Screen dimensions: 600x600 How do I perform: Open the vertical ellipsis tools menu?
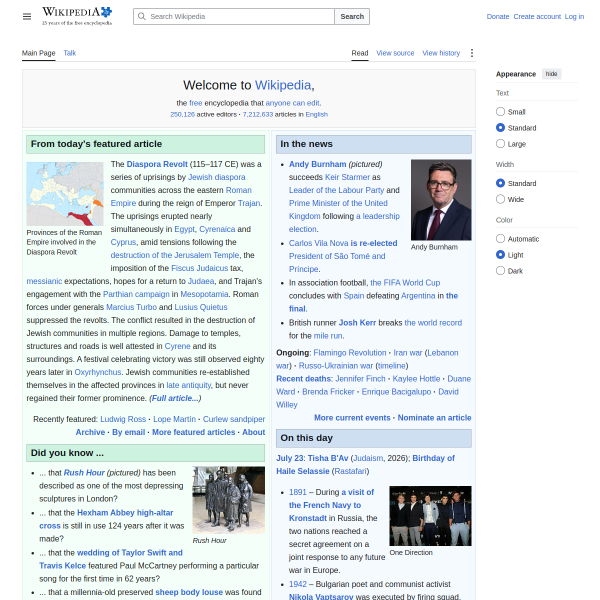click(x=471, y=53)
